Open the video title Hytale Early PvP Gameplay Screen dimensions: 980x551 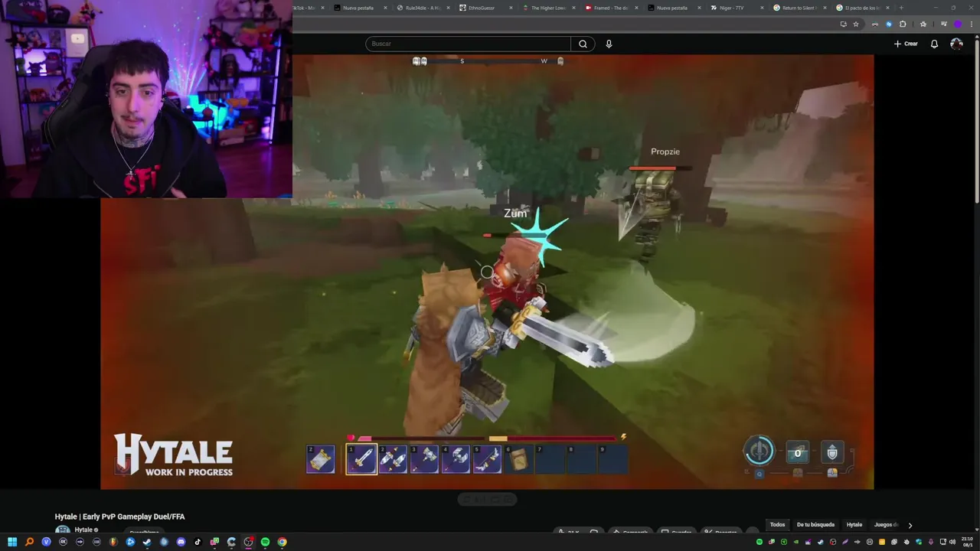[x=119, y=517]
